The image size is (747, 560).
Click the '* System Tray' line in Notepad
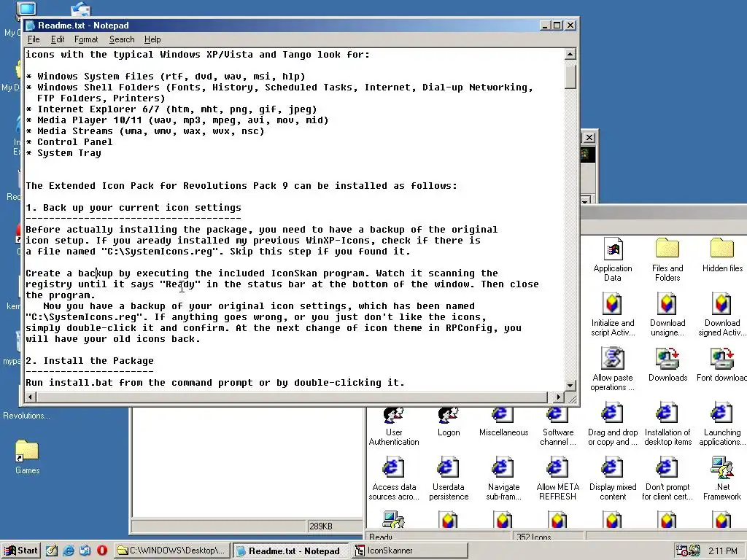[x=63, y=153]
